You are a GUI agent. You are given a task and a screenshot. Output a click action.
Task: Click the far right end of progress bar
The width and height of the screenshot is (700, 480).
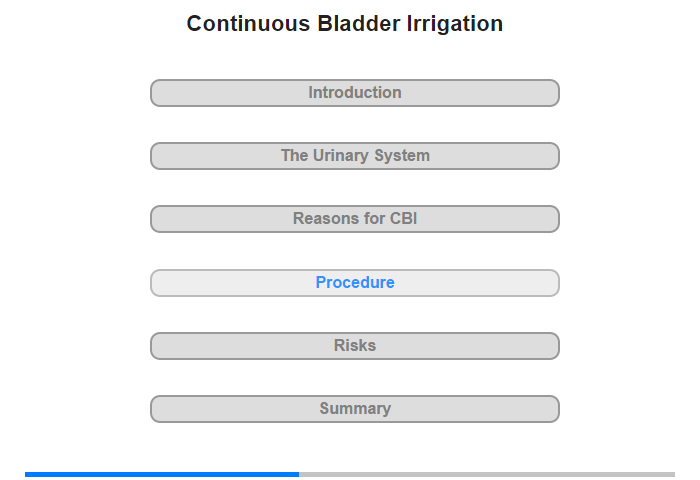point(673,474)
